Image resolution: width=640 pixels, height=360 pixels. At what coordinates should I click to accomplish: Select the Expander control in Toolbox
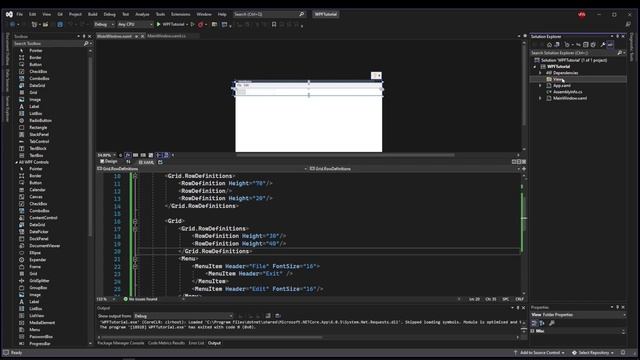point(38,260)
